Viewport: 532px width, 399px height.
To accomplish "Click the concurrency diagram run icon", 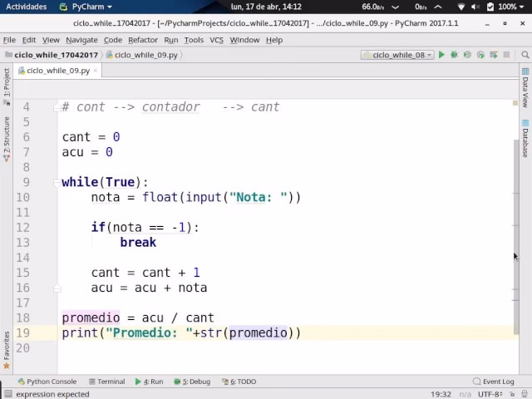I will tap(493, 55).
